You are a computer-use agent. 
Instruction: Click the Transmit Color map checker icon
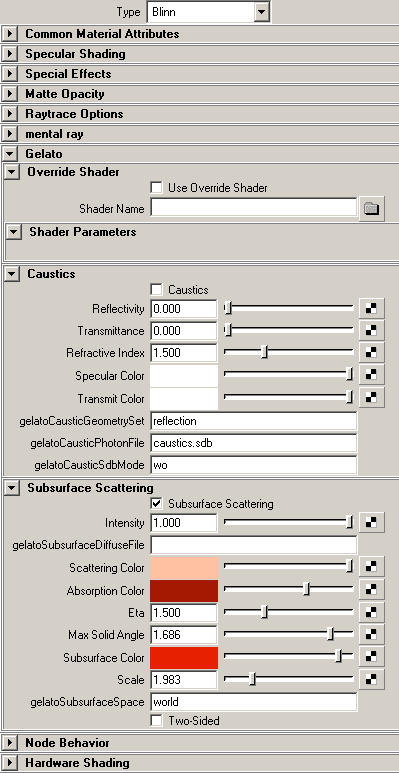click(371, 398)
